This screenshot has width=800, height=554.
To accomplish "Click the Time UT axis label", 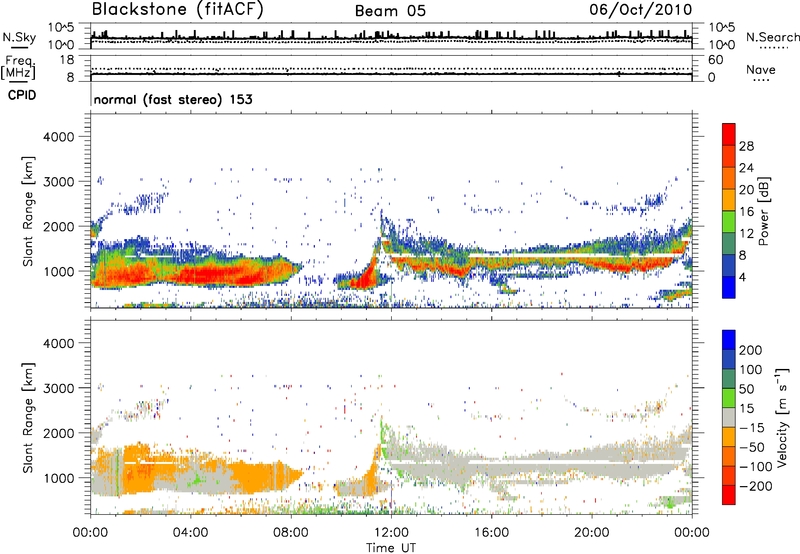I will tap(391, 548).
